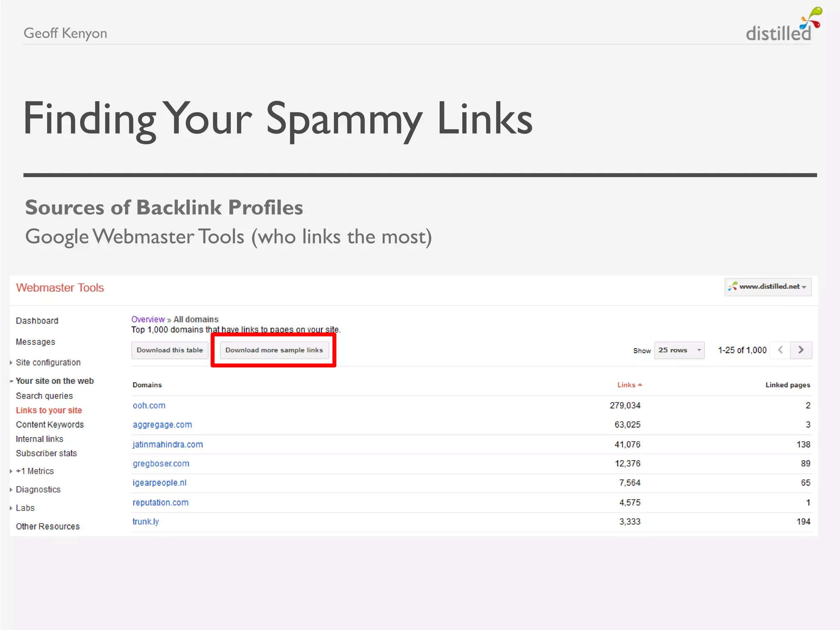Open the igearpeople.nl domain link
Image resolution: width=840 pixels, height=630 pixels.
point(160,483)
